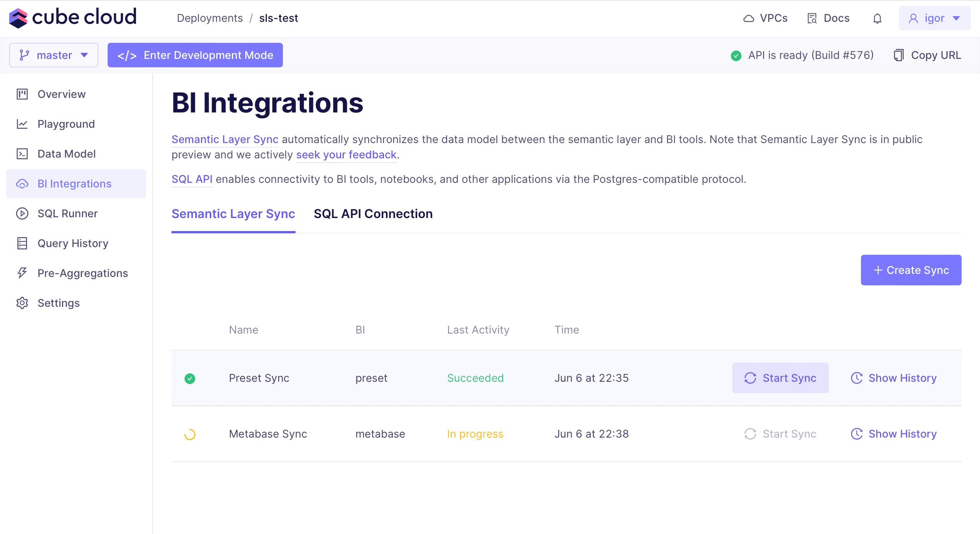
Task: Click Deployments in the breadcrumb
Action: tap(210, 18)
